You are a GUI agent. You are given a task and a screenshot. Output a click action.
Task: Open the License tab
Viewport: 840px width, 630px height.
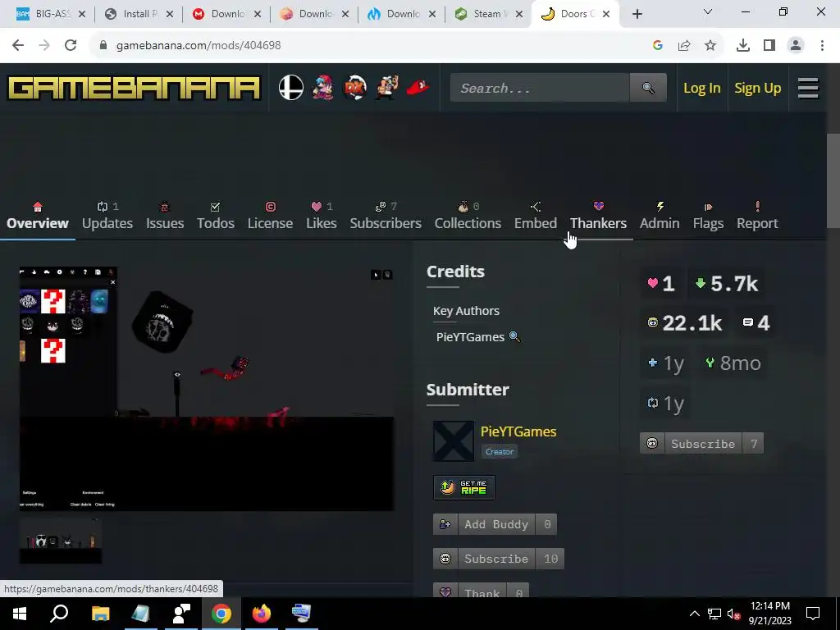tap(270, 216)
